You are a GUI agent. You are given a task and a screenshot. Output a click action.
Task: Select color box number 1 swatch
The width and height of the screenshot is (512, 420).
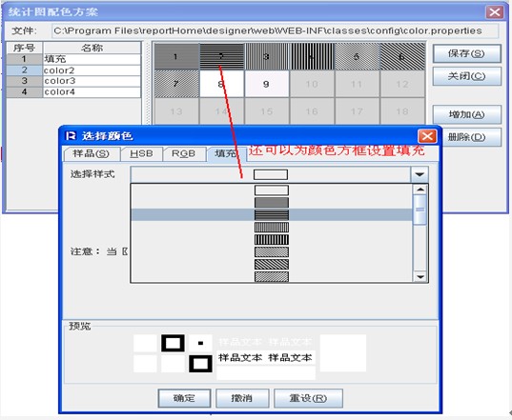176,57
